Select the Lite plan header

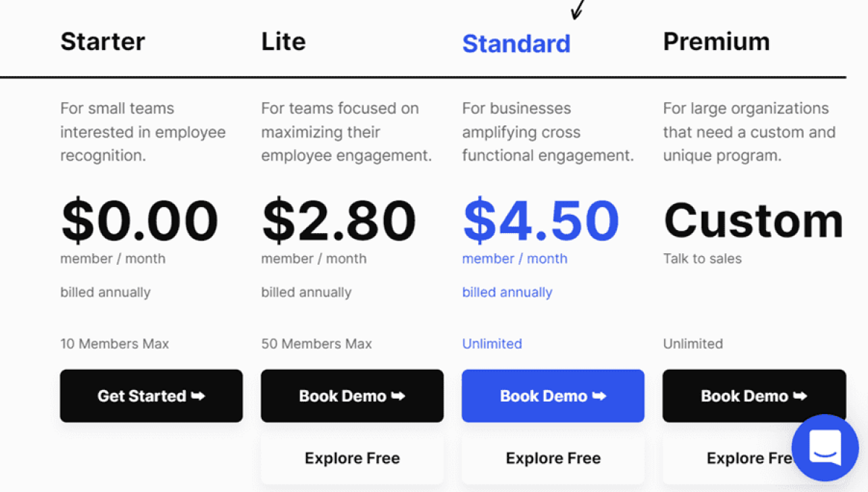(x=283, y=41)
